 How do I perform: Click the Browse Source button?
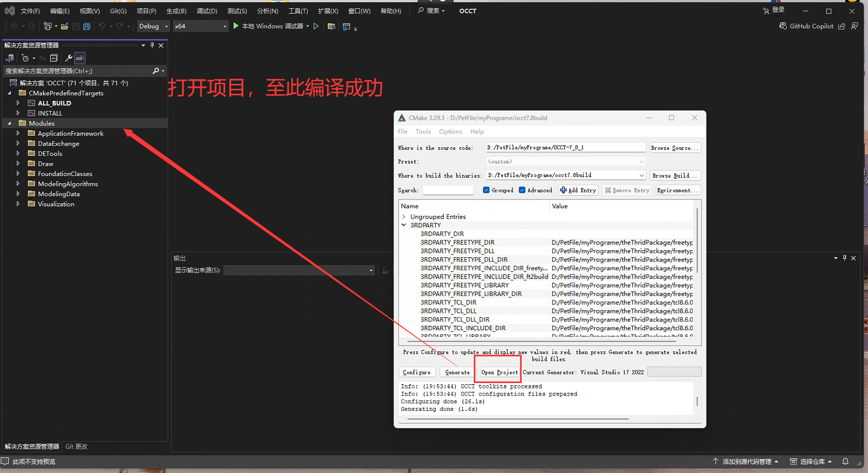click(x=675, y=148)
